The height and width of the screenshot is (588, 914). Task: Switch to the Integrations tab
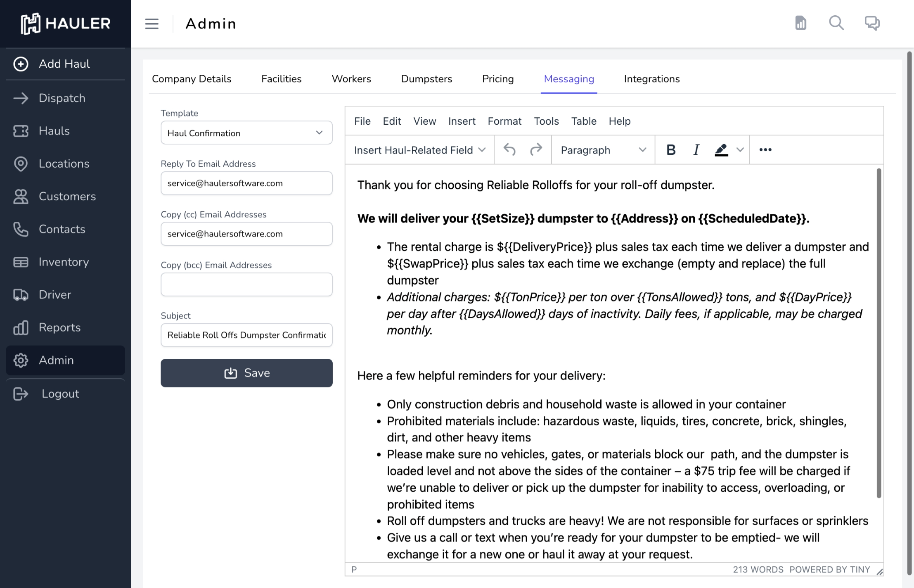[651, 79]
